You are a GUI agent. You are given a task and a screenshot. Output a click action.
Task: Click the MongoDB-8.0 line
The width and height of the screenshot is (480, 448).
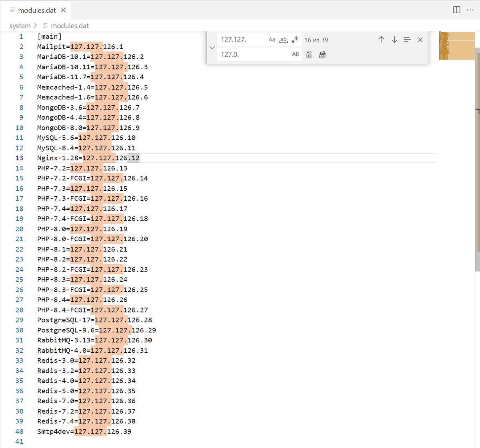(88, 128)
